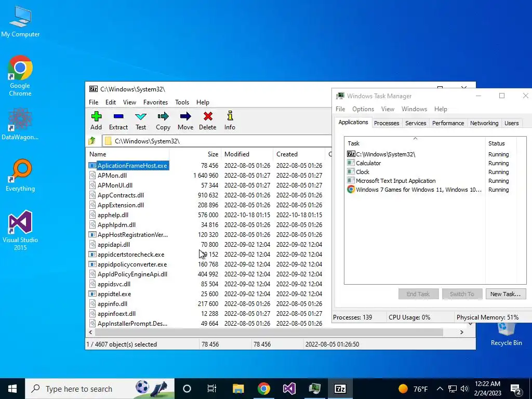Click Visual Studio taskbar icon
532x399 pixels.
point(289,389)
